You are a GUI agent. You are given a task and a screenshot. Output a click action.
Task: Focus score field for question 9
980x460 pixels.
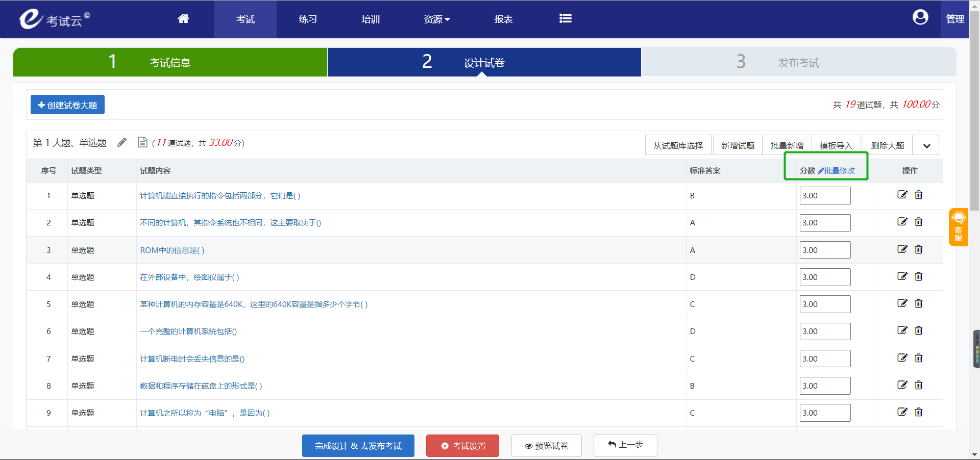coord(825,413)
